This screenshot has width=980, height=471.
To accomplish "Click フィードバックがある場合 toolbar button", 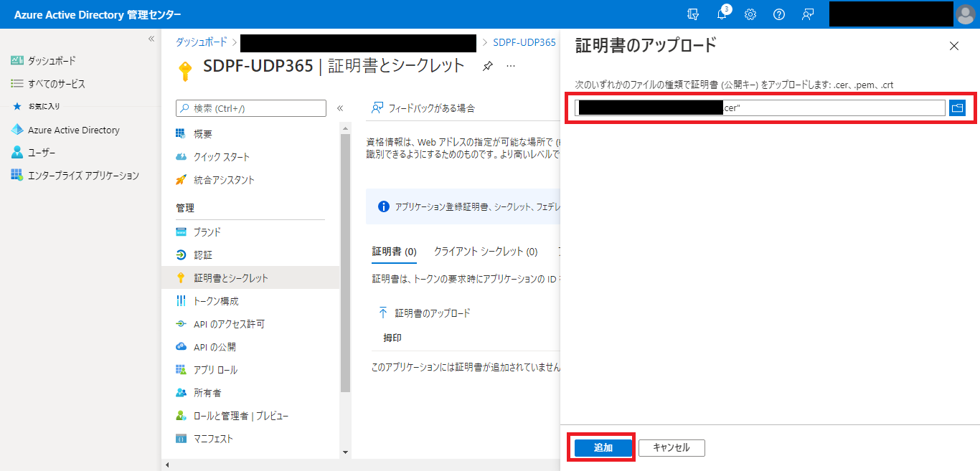I will tap(423, 108).
